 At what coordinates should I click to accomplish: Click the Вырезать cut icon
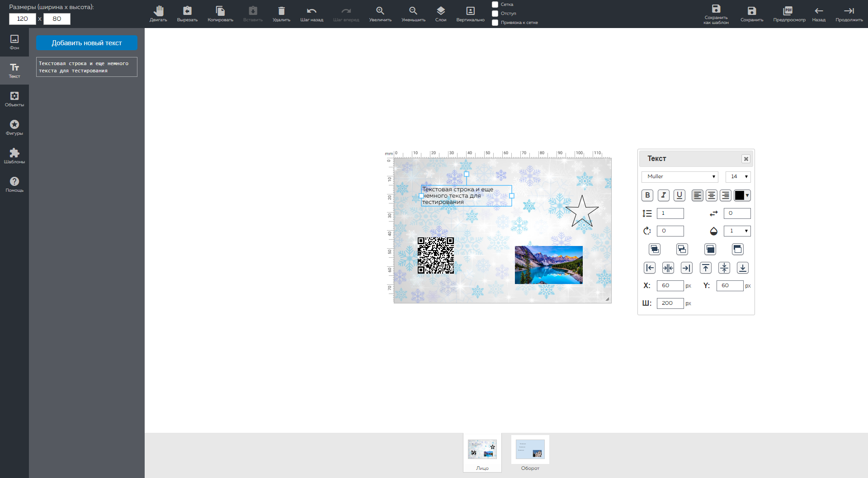pyautogui.click(x=187, y=14)
